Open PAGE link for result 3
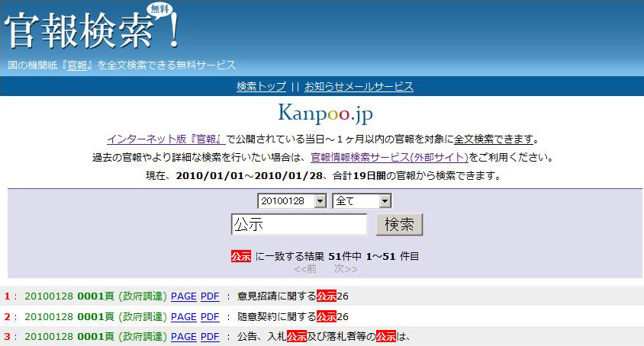Image resolution: width=644 pixels, height=346 pixels. [184, 337]
